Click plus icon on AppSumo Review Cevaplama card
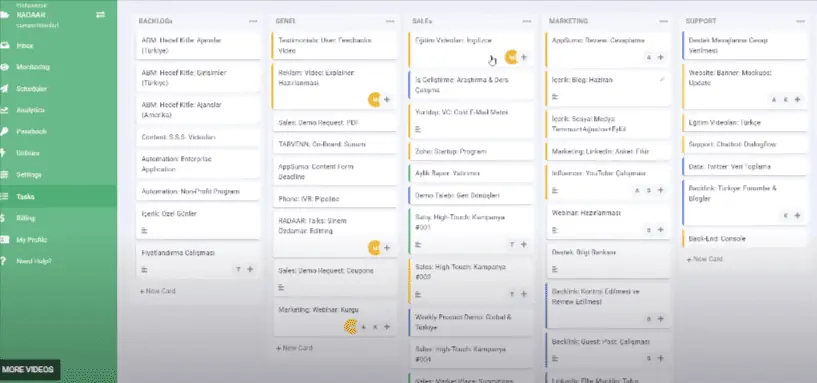This screenshot has height=383, width=817. click(x=660, y=57)
